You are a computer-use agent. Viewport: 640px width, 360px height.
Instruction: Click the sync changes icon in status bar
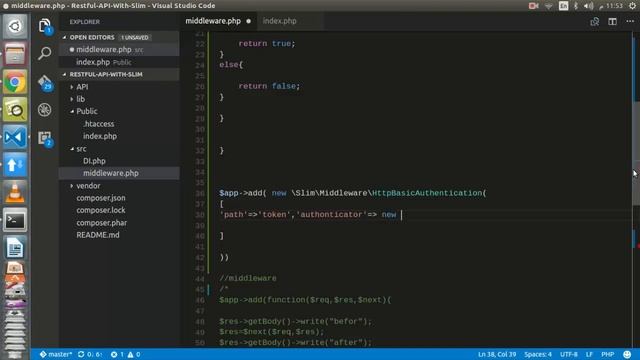[x=90, y=354]
